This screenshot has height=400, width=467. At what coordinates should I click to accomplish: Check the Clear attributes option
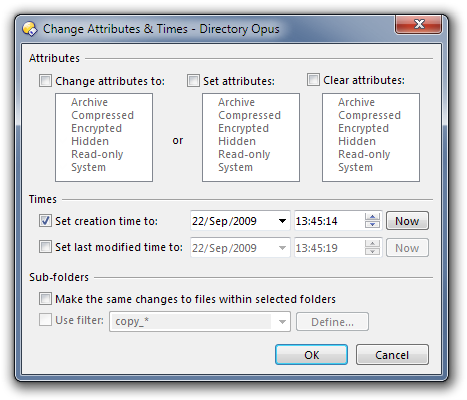click(x=313, y=80)
